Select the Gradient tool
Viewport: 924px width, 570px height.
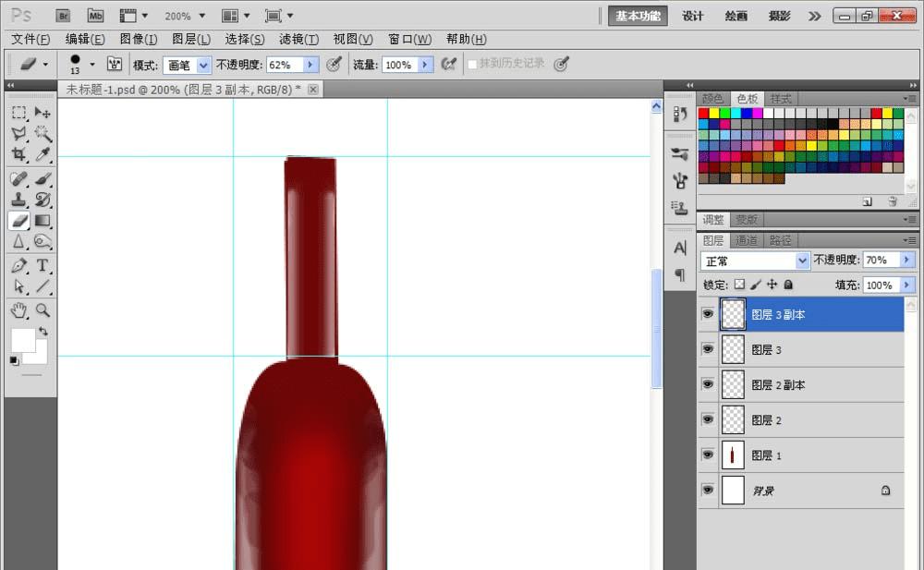point(43,220)
